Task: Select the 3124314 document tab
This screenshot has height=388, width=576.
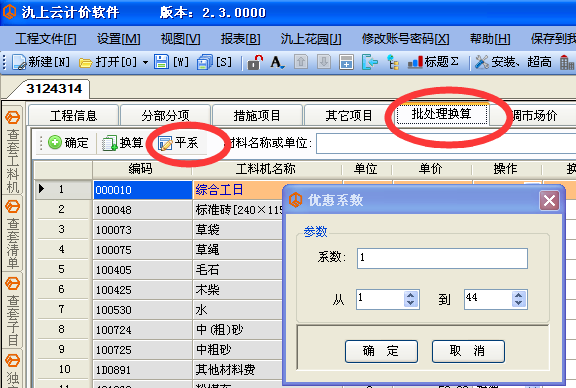Action: point(54,89)
